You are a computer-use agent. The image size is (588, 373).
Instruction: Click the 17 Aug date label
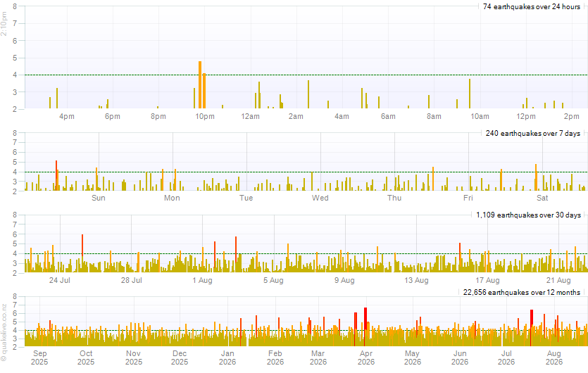click(487, 280)
